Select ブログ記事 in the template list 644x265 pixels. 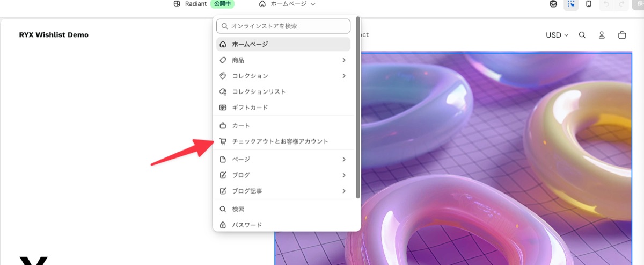point(283,191)
